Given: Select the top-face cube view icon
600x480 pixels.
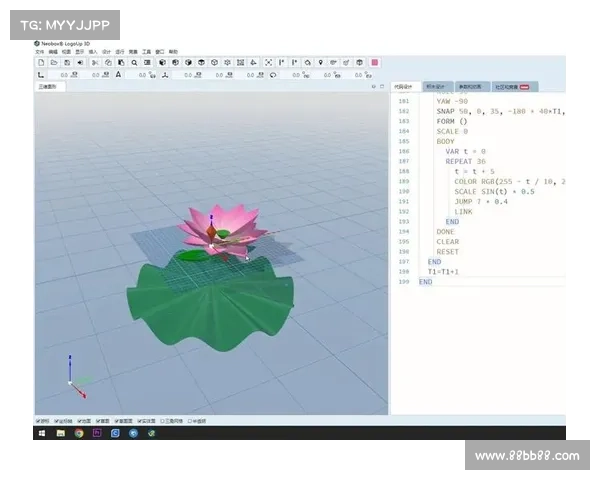Looking at the screenshot, I should pos(201,62).
